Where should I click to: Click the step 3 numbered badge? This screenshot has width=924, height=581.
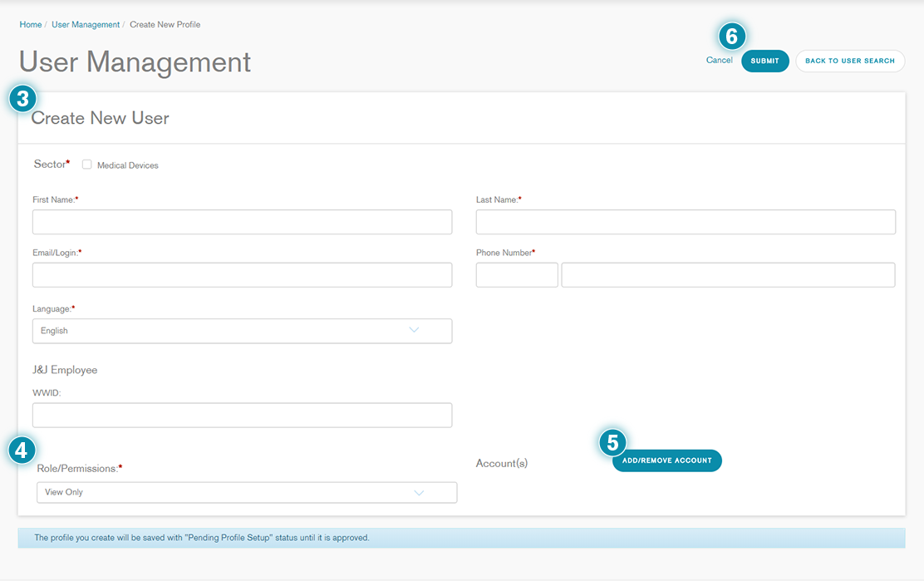(x=22, y=99)
